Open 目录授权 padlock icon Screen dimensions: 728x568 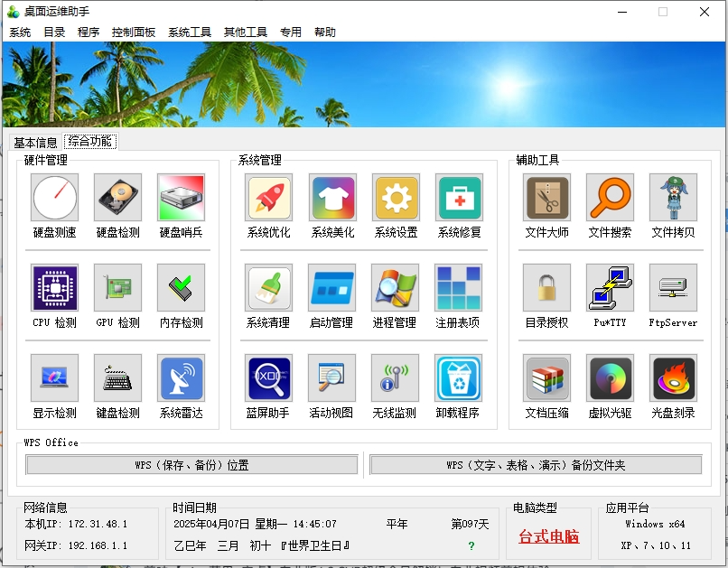[546, 288]
